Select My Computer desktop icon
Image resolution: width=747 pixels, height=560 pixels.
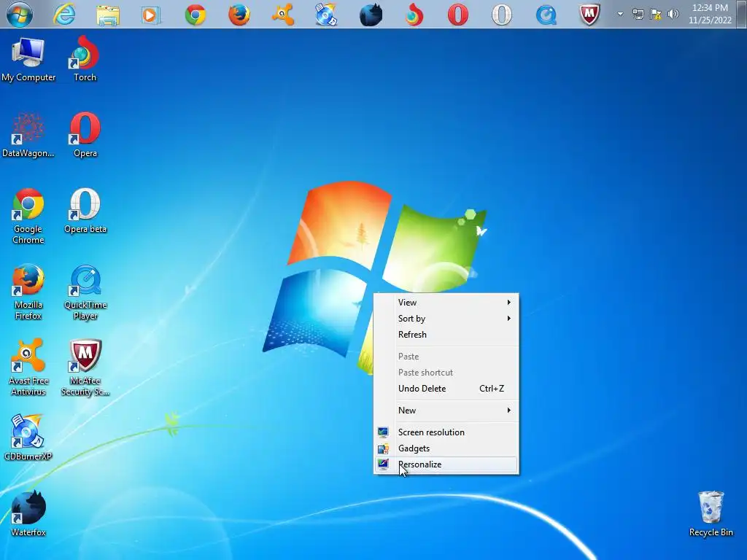pyautogui.click(x=28, y=60)
